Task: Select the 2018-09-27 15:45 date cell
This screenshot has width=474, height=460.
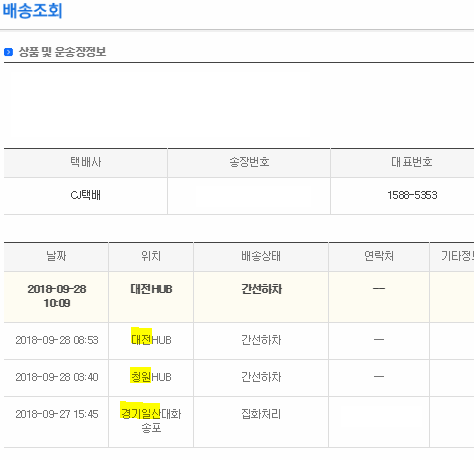Action: click(57, 414)
